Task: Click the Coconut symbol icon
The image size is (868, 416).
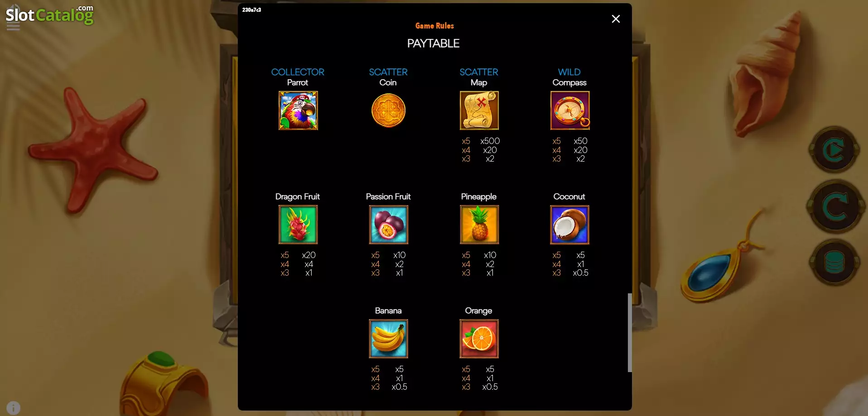Action: [x=570, y=225]
